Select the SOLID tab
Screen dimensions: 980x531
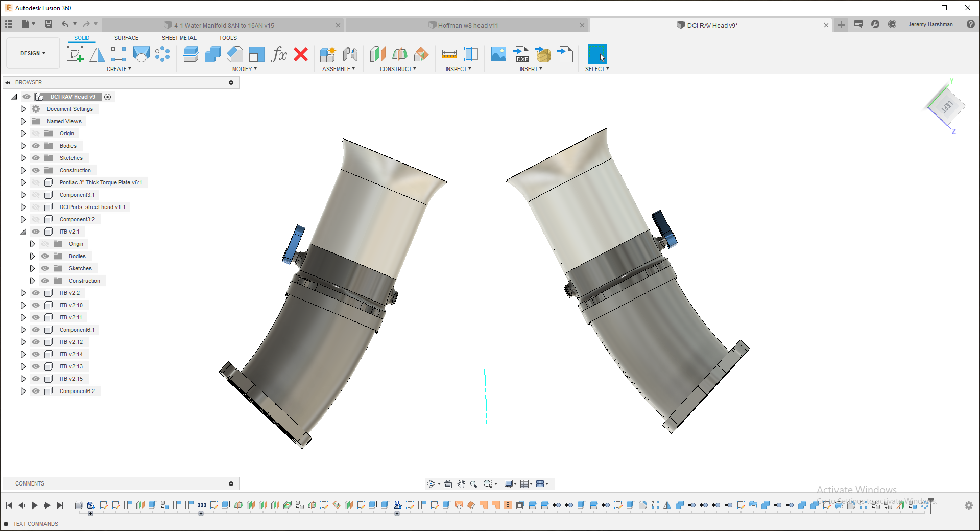pos(82,38)
